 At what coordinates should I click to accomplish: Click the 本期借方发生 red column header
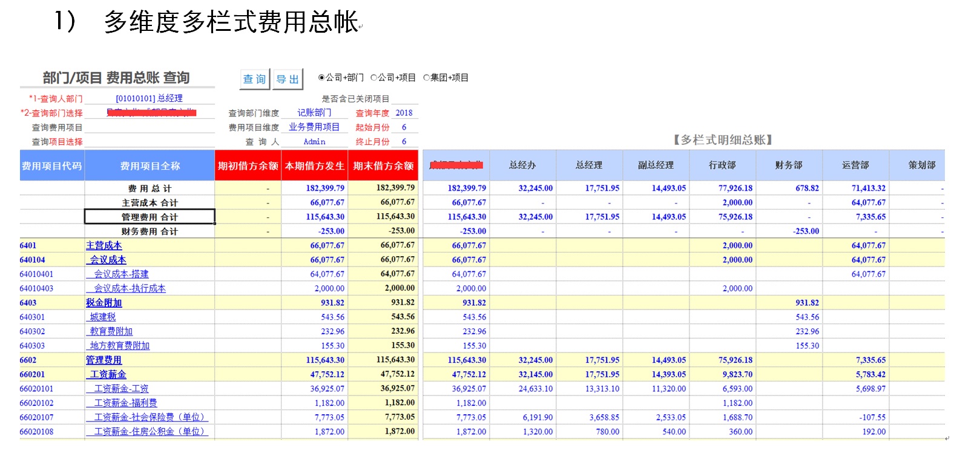(x=314, y=166)
